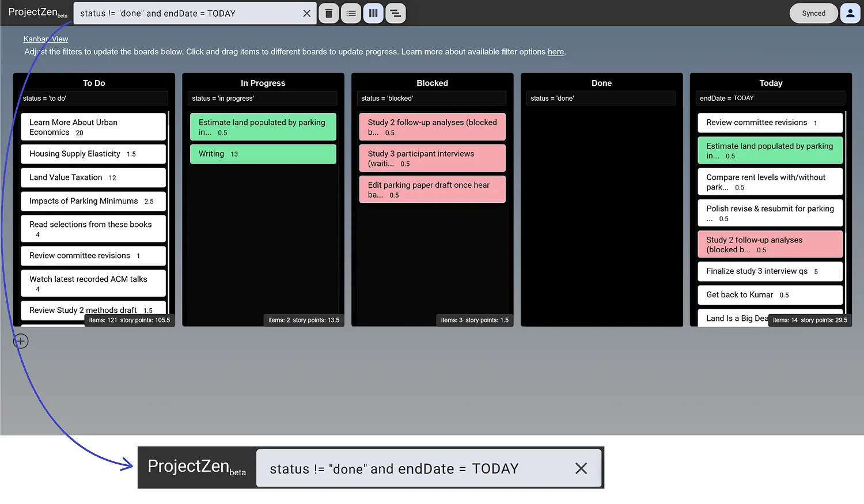This screenshot has height=504, width=864.
Task: Edit the To Do board status filter
Action: click(93, 98)
